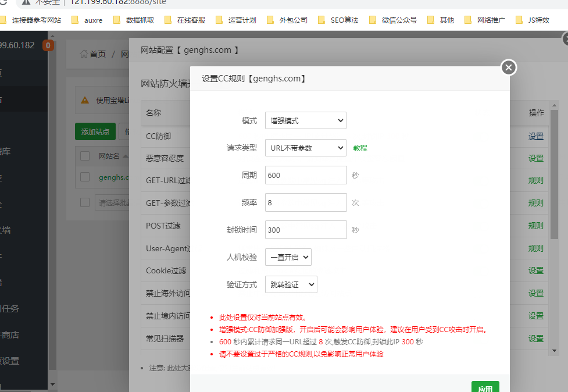
Task: Tick the select-all checkbox beside 网站名
Action: (x=85, y=156)
